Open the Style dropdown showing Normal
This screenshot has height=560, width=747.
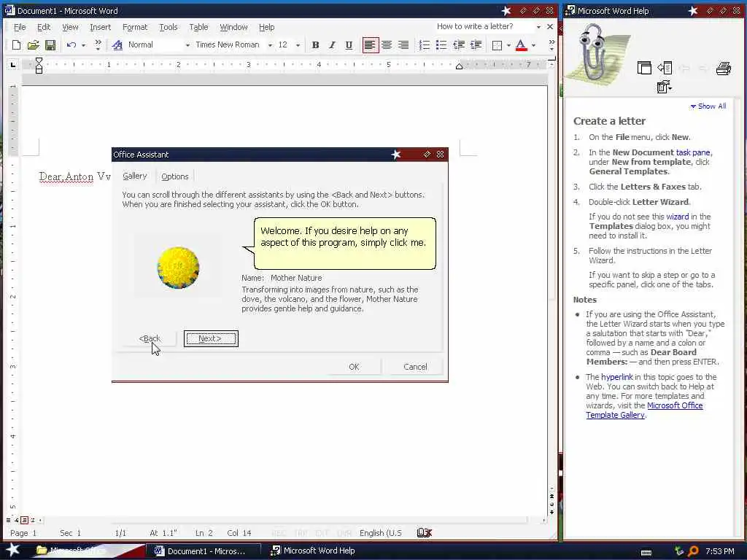187,45
